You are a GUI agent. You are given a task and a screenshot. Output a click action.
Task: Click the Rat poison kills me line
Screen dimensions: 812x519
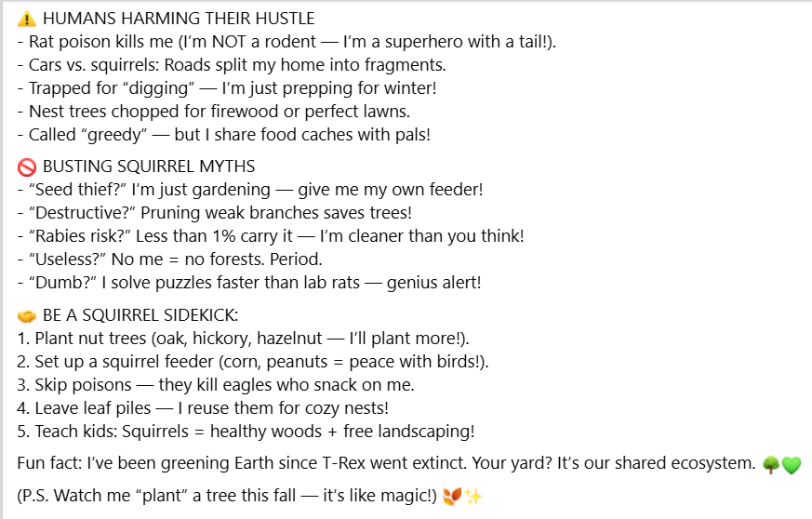coord(286,42)
